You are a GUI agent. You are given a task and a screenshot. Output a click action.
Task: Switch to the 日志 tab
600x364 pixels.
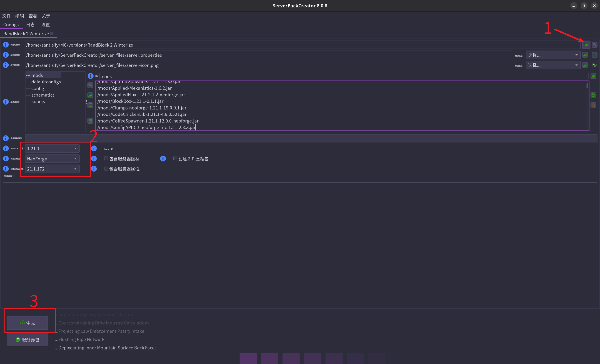30,25
